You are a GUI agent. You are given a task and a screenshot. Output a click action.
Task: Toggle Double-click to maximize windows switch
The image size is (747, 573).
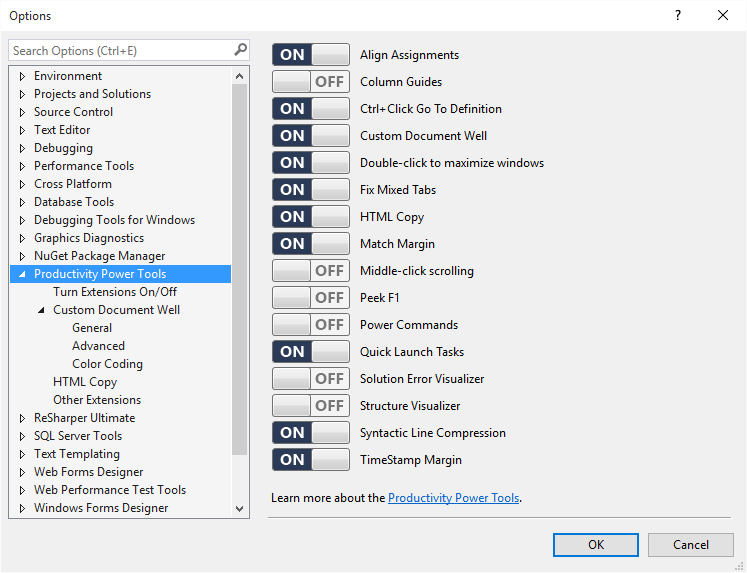(311, 163)
